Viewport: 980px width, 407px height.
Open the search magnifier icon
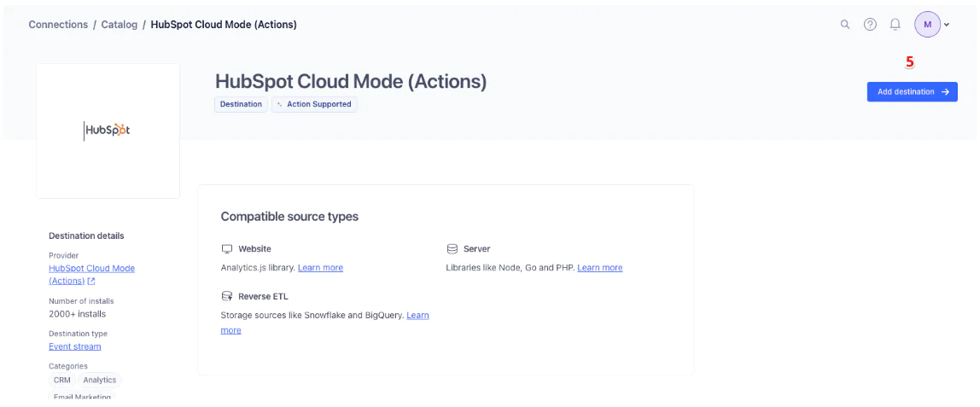tap(844, 25)
